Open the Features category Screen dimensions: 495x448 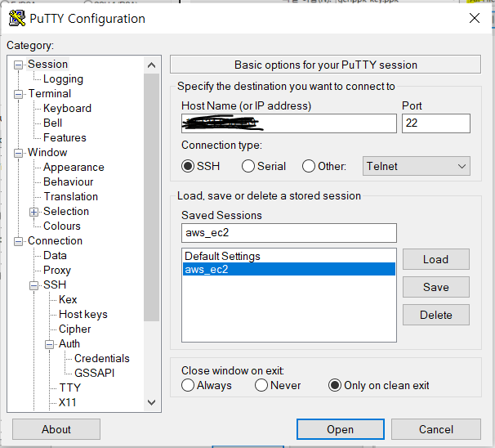coord(65,137)
